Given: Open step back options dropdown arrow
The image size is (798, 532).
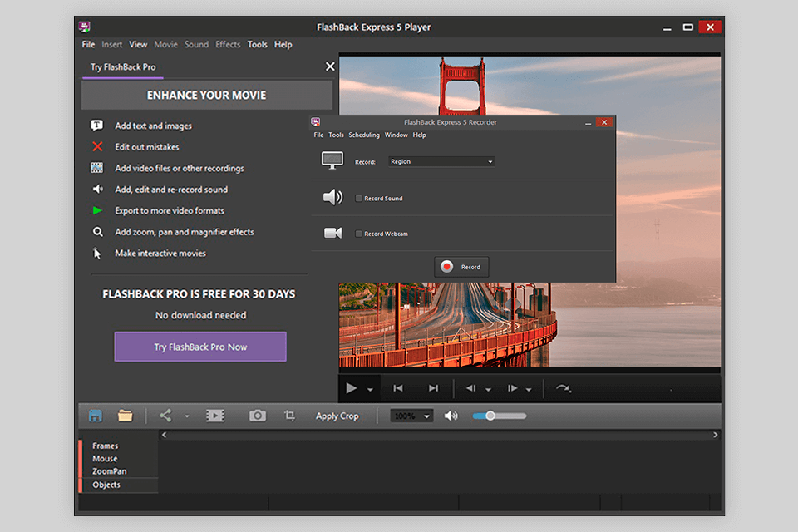Looking at the screenshot, I should 488,390.
